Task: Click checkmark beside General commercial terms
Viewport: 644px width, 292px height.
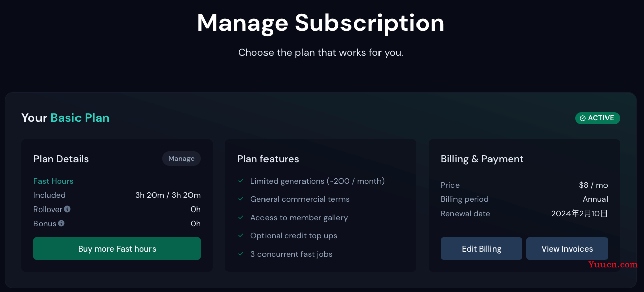Action: [241, 199]
